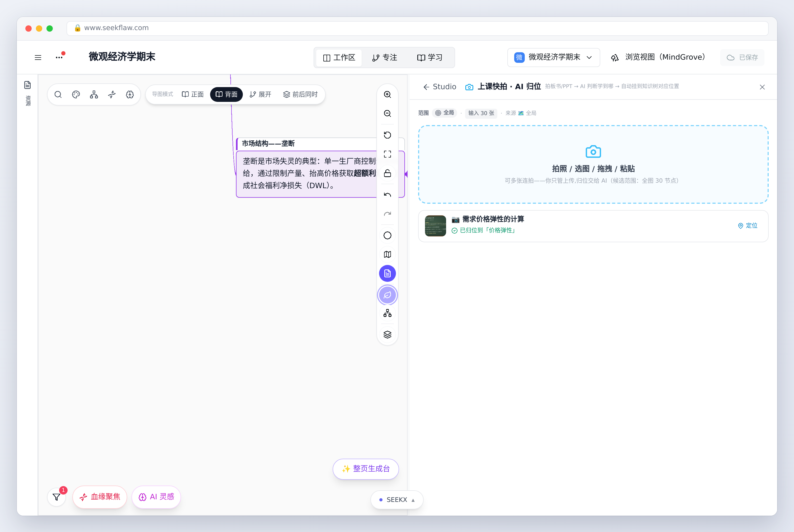Open the 需求价格弹性的计算 blackboard thumbnail
Viewport: 794px width, 532px height.
pyautogui.click(x=435, y=226)
